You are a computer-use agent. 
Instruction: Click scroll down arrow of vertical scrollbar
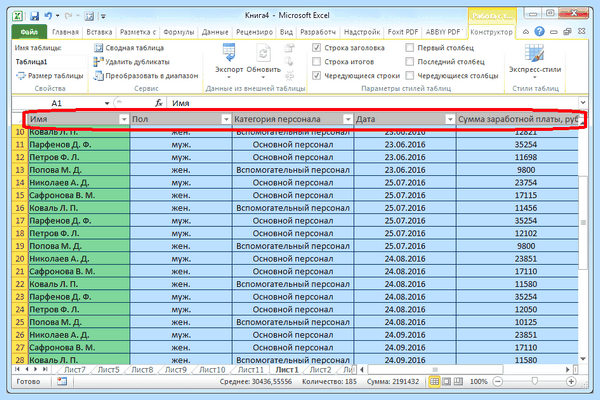[x=583, y=359]
